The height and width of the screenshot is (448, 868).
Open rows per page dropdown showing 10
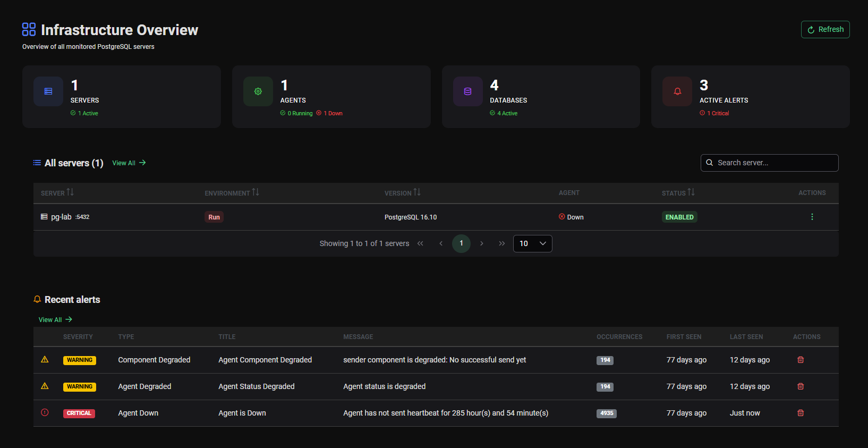click(x=532, y=243)
